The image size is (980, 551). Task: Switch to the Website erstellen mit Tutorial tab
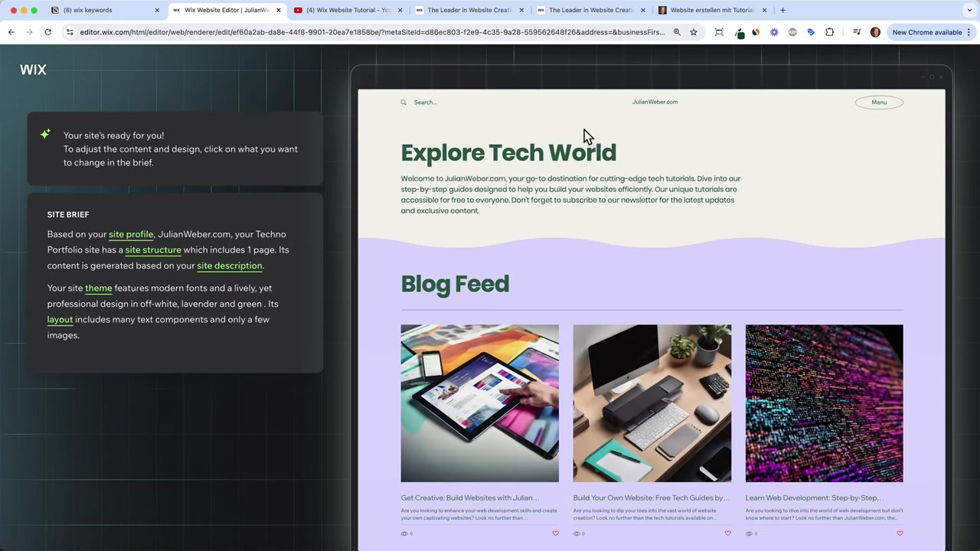pos(712,10)
